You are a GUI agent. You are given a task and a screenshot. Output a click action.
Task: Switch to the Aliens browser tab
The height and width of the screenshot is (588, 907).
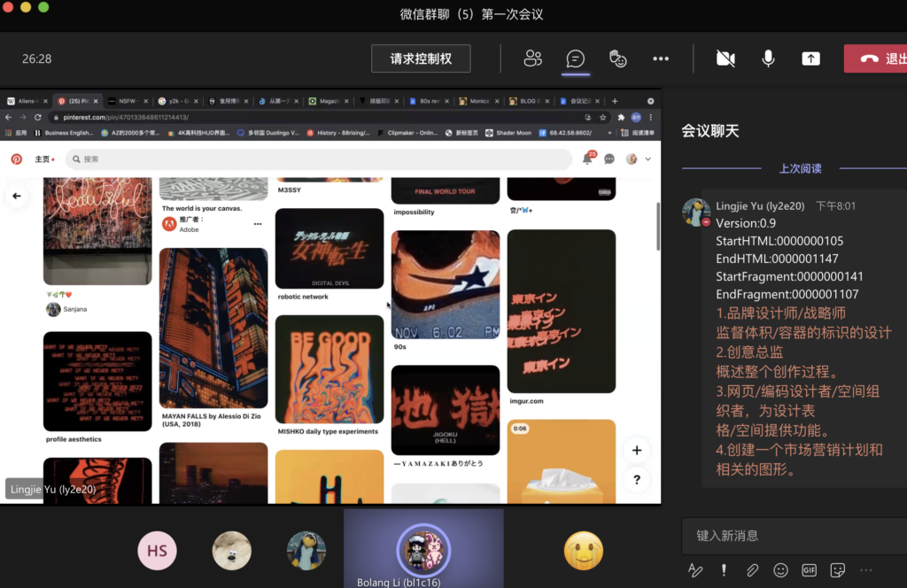[27, 101]
